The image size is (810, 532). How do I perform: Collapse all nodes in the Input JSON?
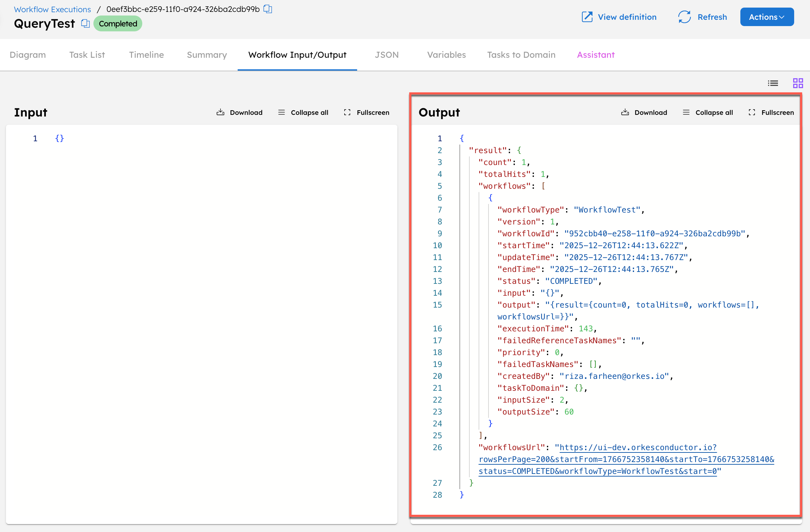coord(303,112)
